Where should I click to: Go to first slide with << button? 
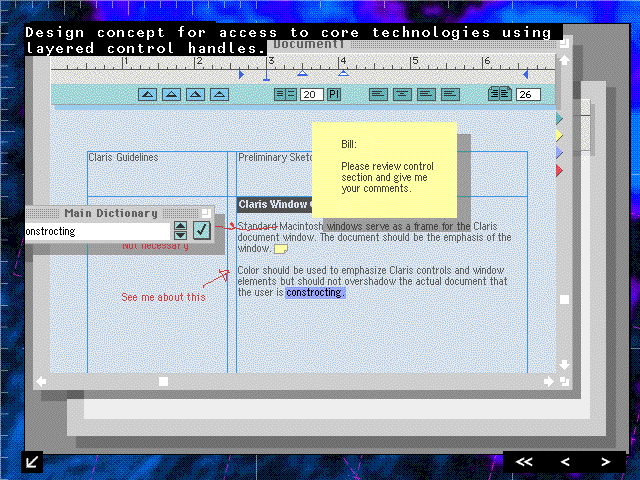(x=524, y=462)
